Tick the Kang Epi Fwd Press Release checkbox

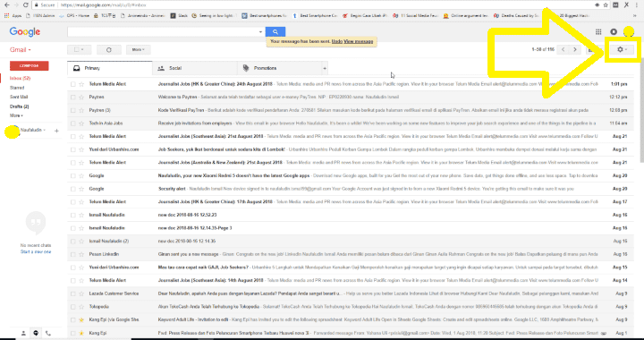(72, 333)
